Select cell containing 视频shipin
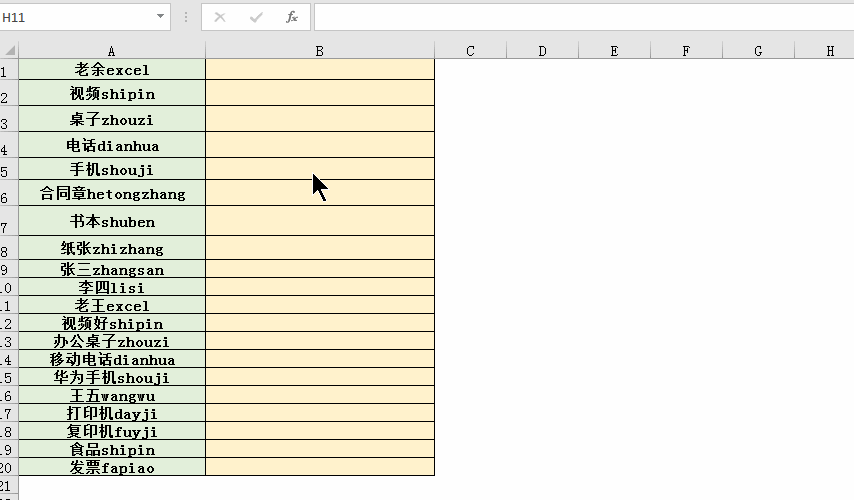The height and width of the screenshot is (500, 854). pos(112,93)
